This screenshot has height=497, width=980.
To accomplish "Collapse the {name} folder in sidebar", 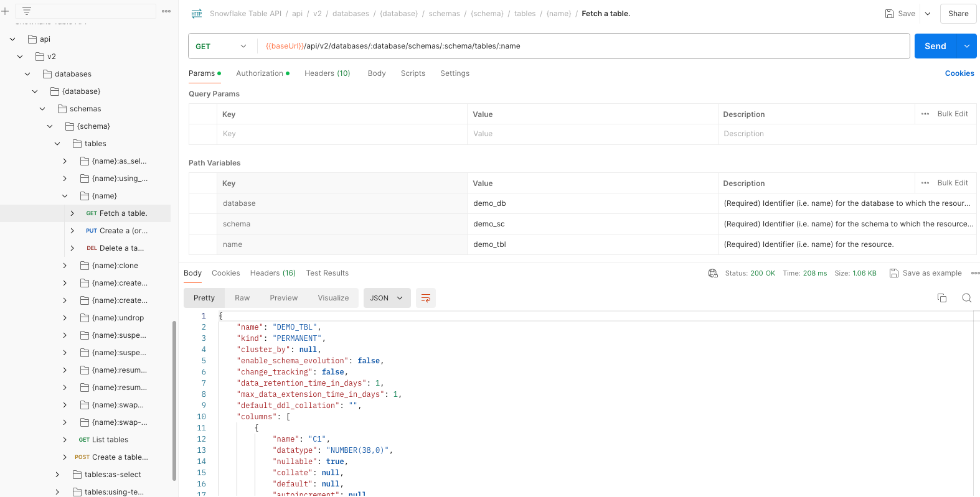I will click(65, 196).
